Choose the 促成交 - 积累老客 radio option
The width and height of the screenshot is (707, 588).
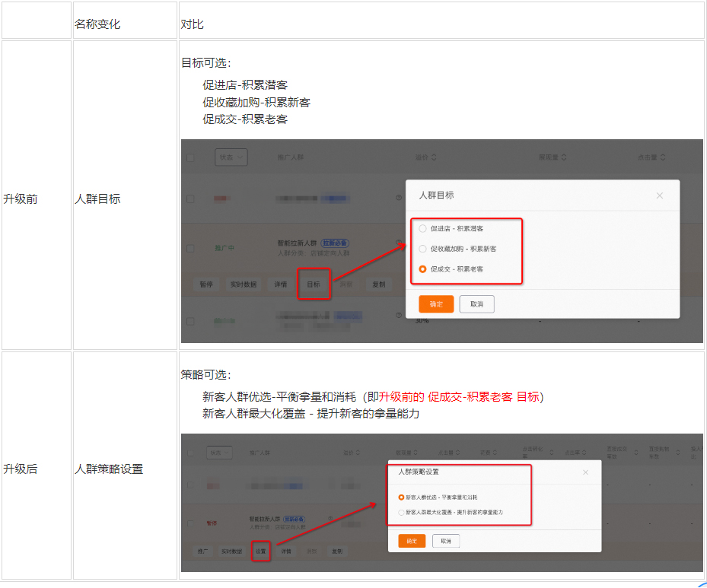click(423, 269)
